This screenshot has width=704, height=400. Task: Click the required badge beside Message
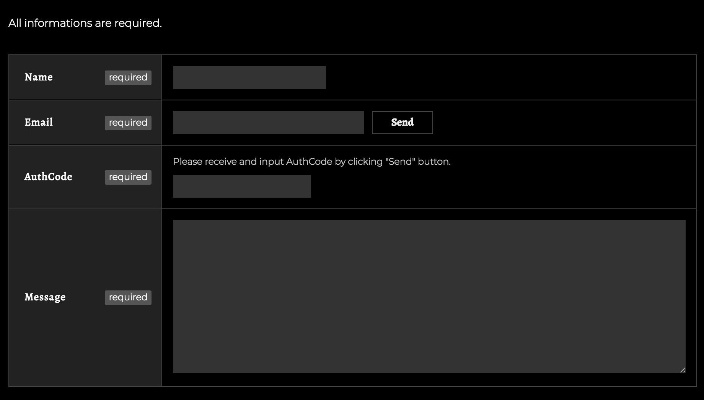[x=128, y=298]
